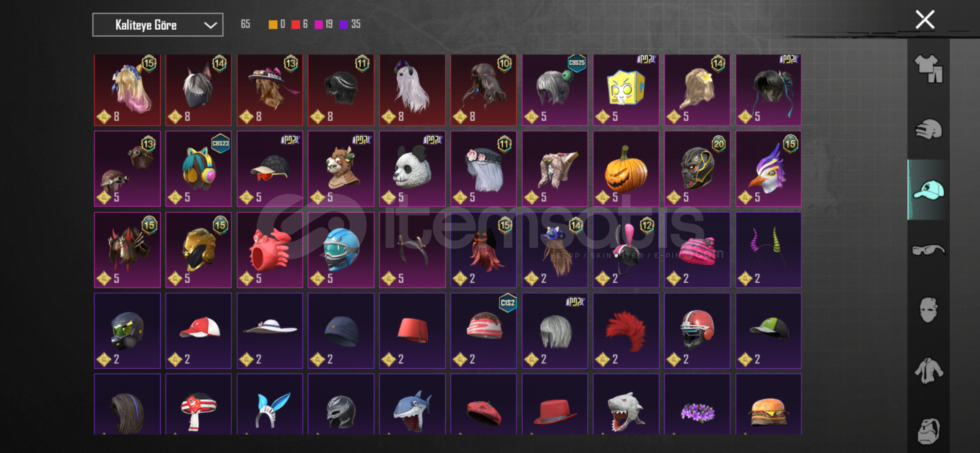Open the glasses category icon
Image resolution: width=980 pixels, height=453 pixels.
pyautogui.click(x=928, y=250)
